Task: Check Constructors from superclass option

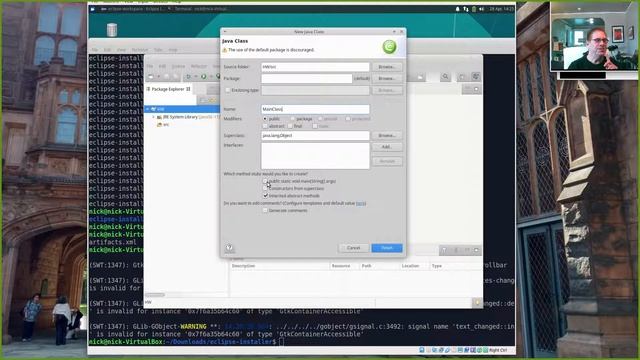Action: [265, 189]
